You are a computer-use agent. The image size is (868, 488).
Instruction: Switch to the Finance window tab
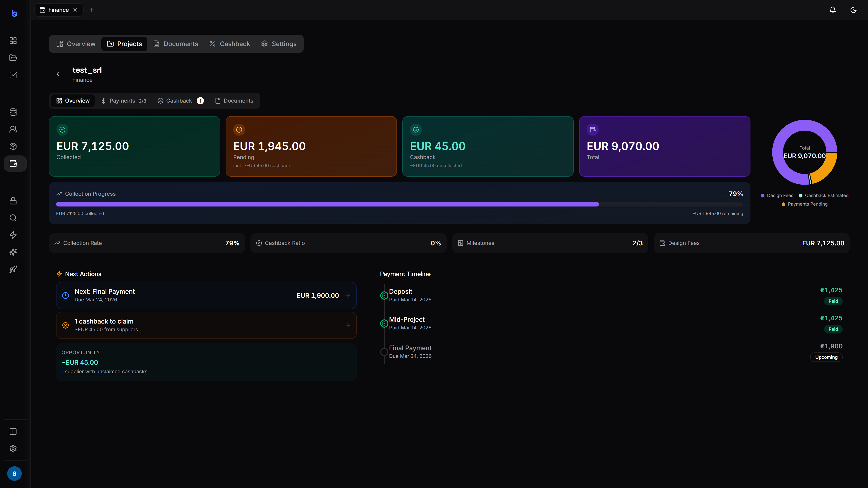pos(59,10)
